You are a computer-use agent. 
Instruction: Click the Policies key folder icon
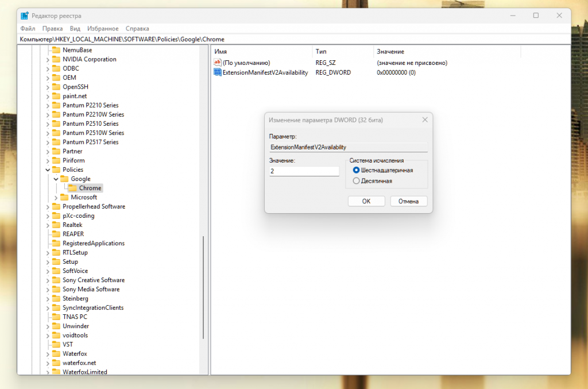coord(56,170)
